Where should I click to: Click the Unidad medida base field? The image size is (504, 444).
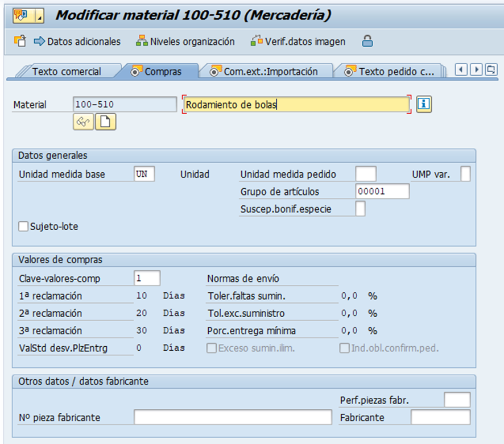[x=144, y=174]
